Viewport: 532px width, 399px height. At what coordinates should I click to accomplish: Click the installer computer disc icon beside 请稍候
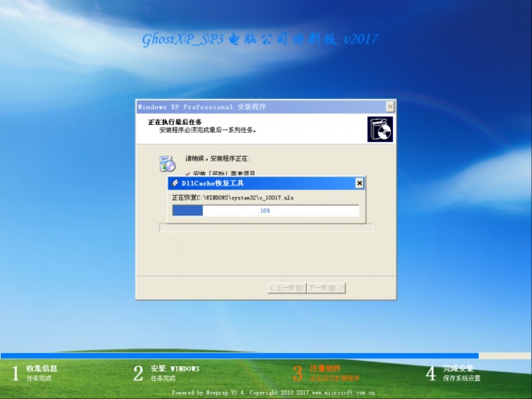coord(168,163)
